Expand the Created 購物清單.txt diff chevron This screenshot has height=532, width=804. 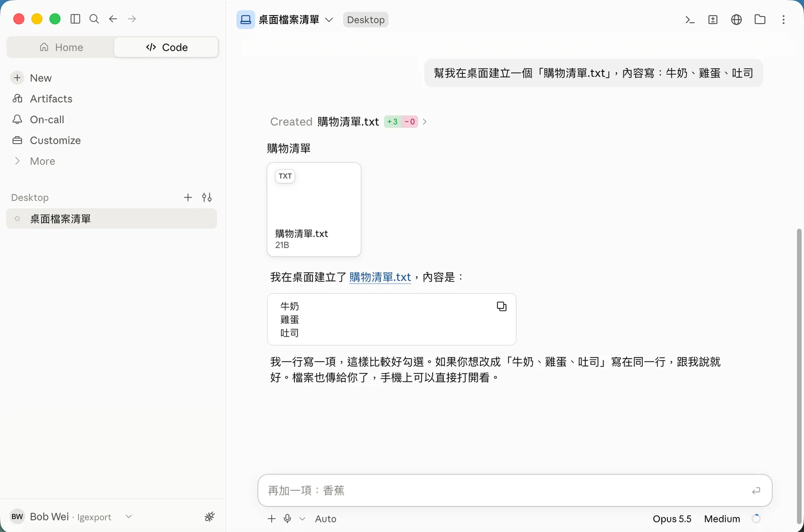(425, 122)
